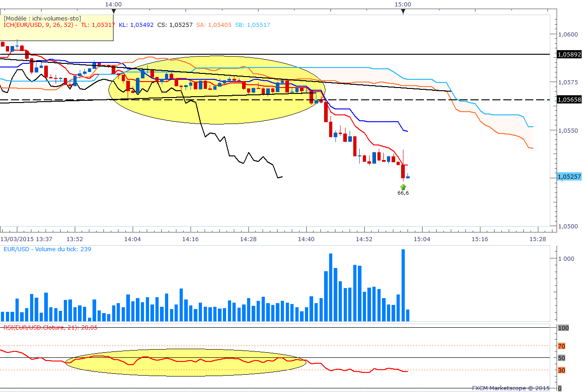Viewport: 583px width, 392px height.
Task: Click the green up arrow above 66,6
Action: point(403,186)
